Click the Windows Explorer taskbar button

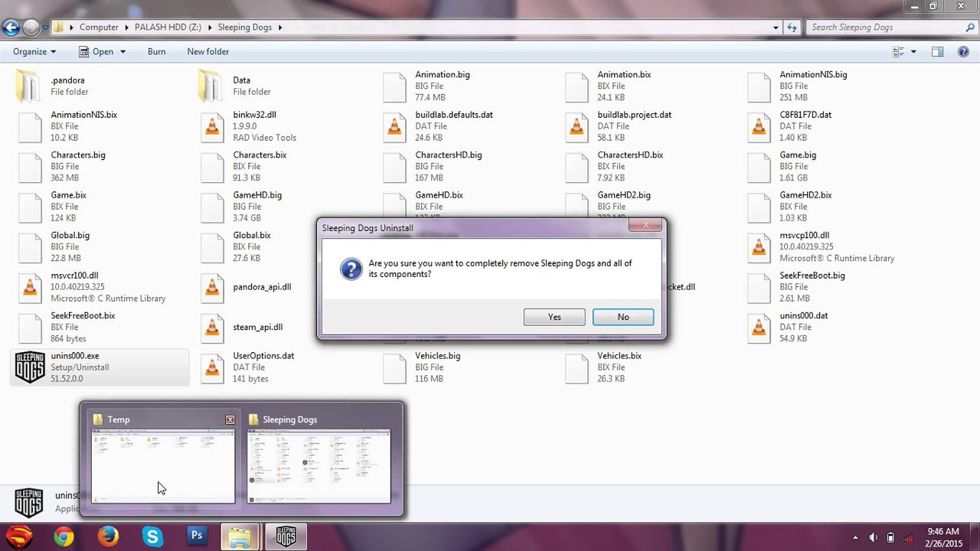click(x=241, y=537)
